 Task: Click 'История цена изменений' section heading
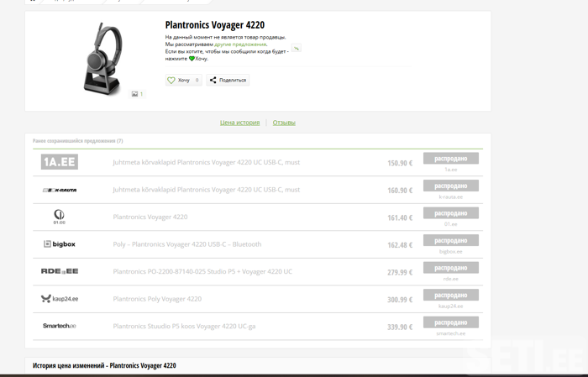pyautogui.click(x=104, y=365)
